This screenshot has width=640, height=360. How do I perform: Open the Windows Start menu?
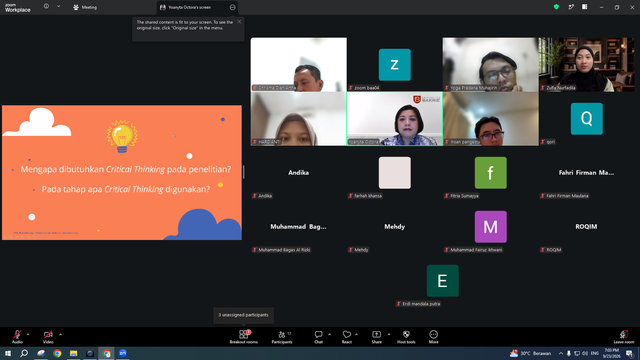click(x=8, y=353)
